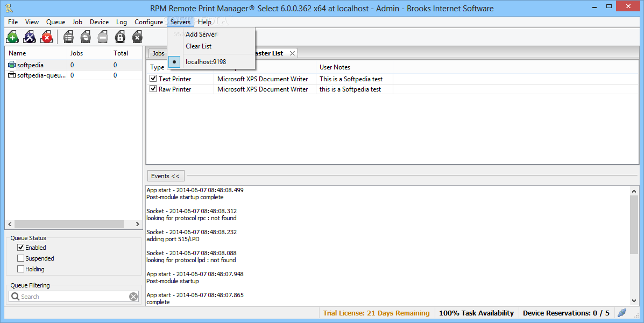This screenshot has height=323, width=644.
Task: Click the wrench and screwdriver queue settings icon
Action: (x=30, y=37)
